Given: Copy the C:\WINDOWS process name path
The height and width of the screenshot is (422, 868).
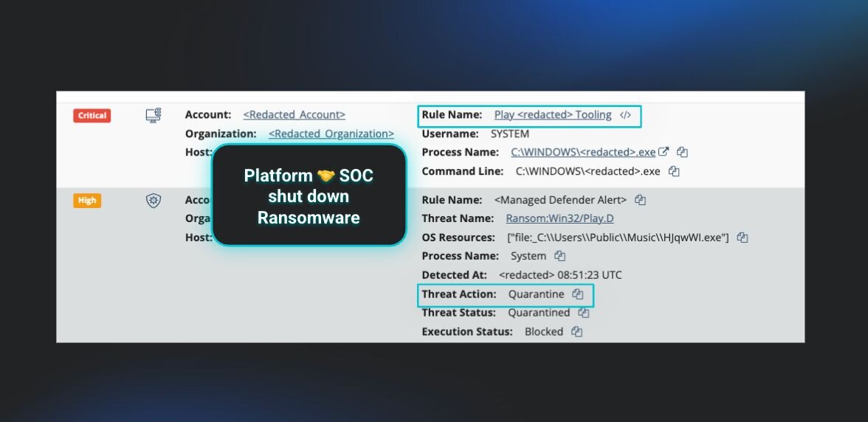Looking at the screenshot, I should [683, 152].
